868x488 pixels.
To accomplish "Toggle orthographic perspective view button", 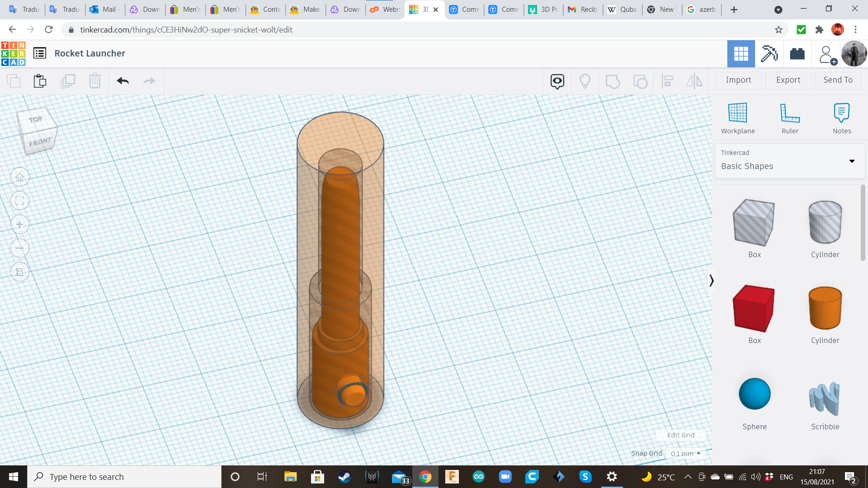I will [20, 272].
